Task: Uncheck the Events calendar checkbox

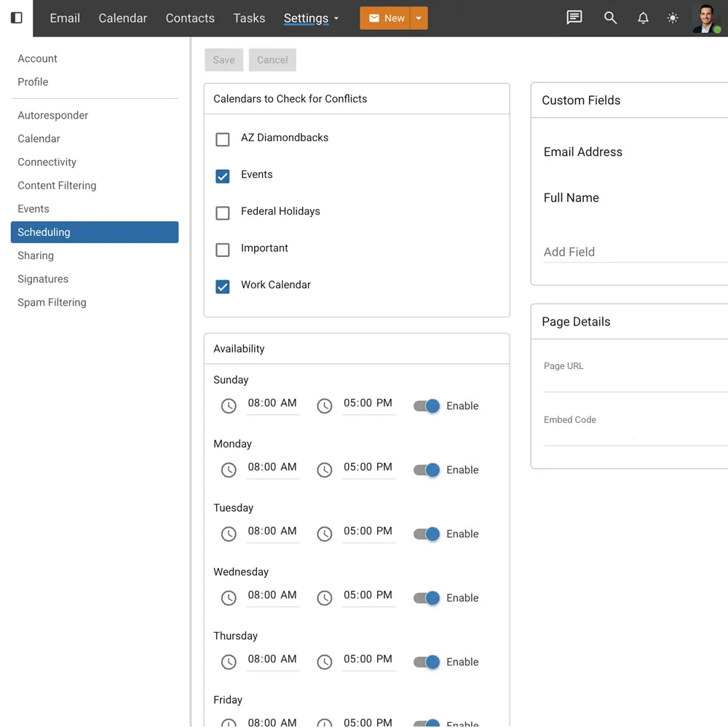Action: [x=222, y=176]
